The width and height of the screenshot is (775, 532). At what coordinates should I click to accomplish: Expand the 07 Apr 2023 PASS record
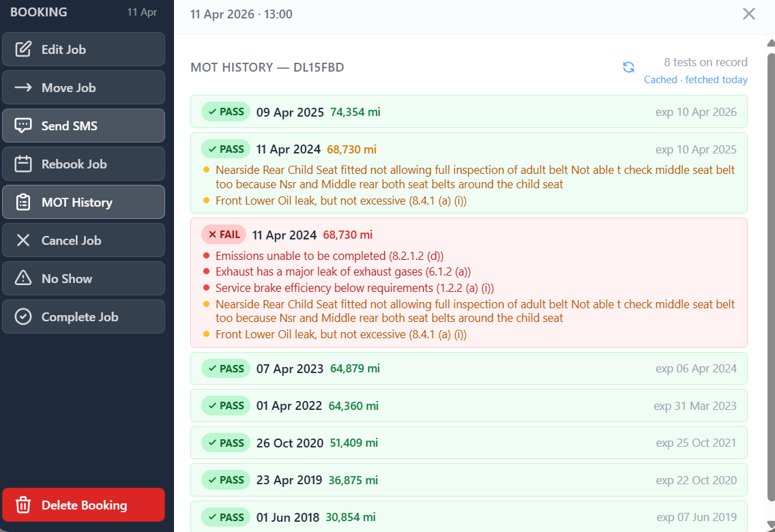pyautogui.click(x=468, y=368)
